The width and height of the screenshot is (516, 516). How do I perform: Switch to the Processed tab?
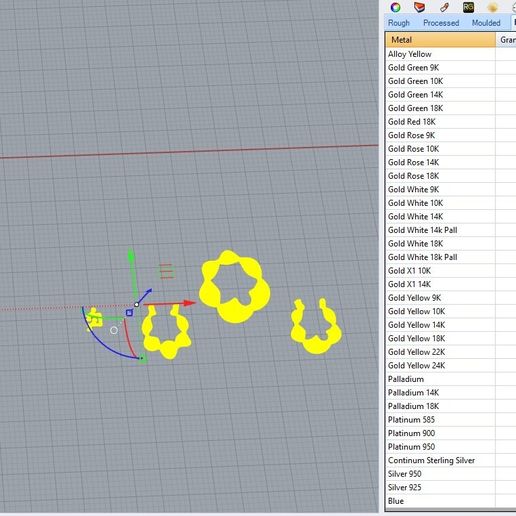click(x=441, y=23)
